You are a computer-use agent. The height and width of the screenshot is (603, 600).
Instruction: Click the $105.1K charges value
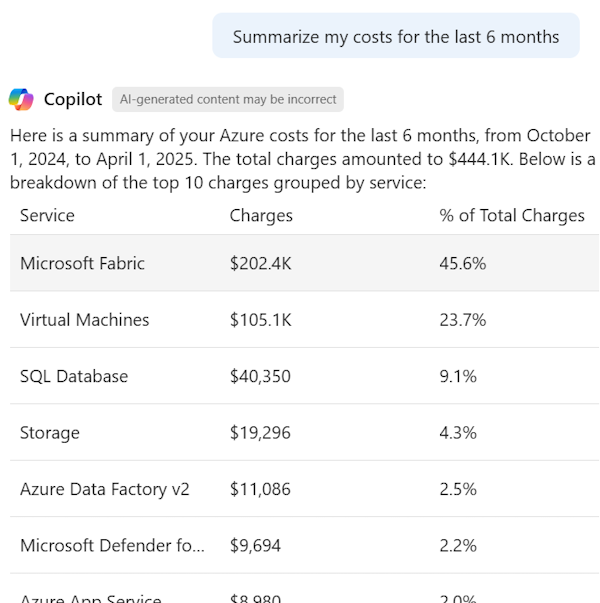click(260, 320)
